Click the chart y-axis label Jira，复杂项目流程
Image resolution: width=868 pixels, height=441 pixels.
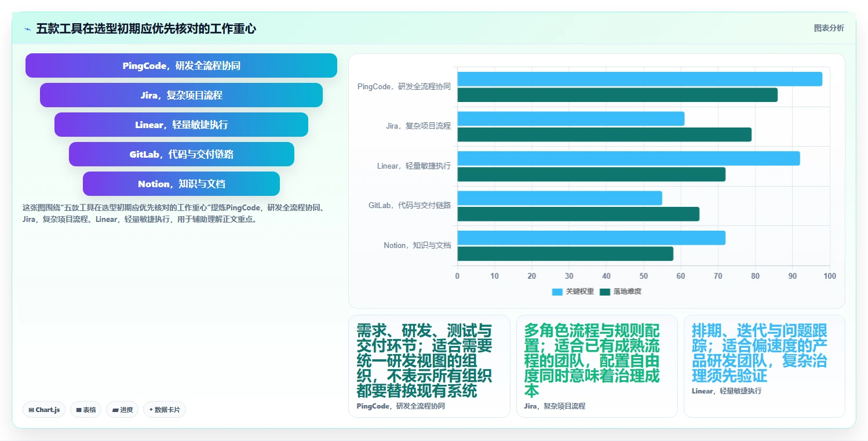[x=418, y=126]
